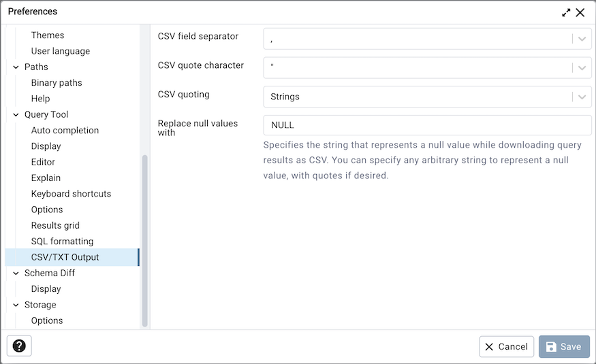This screenshot has height=364, width=596.
Task: Close the Preferences dialog with X
Action: [x=580, y=12]
